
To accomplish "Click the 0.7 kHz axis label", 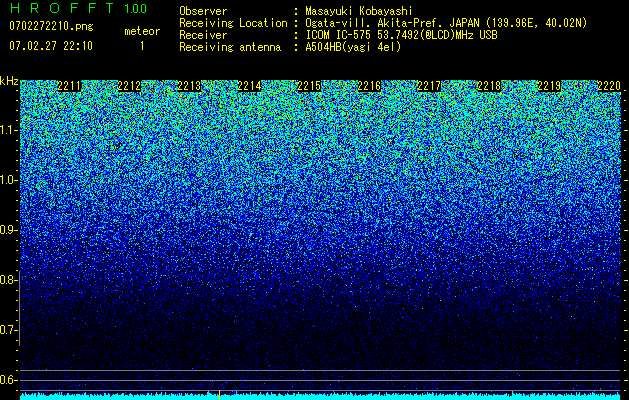I will point(8,330).
